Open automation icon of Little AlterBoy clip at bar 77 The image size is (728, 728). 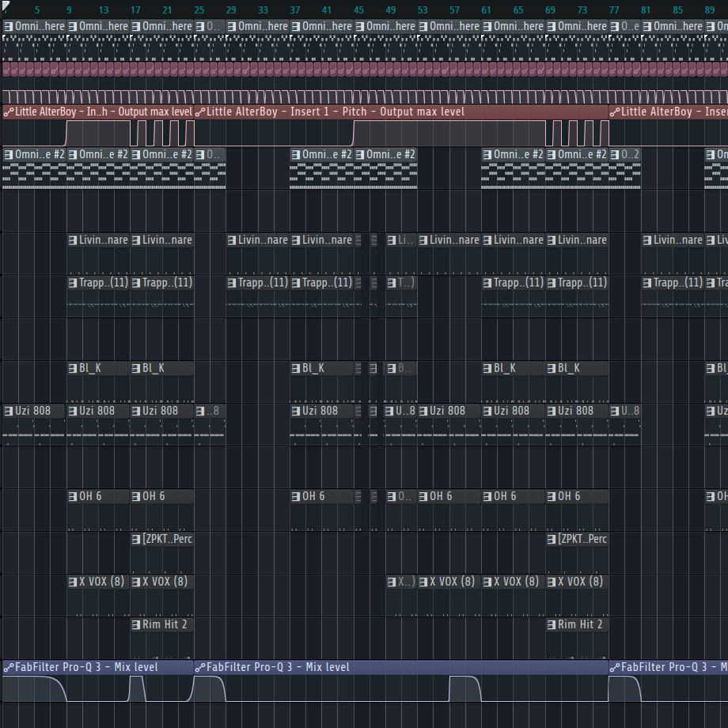click(x=615, y=112)
